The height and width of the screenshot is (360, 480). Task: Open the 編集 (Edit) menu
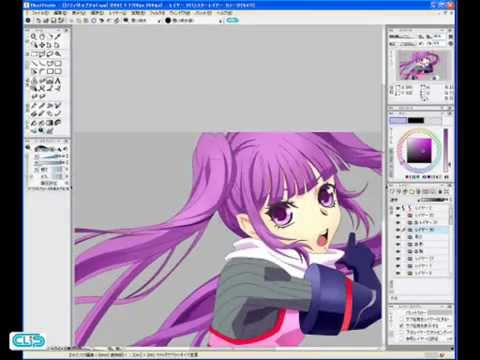pos(60,13)
